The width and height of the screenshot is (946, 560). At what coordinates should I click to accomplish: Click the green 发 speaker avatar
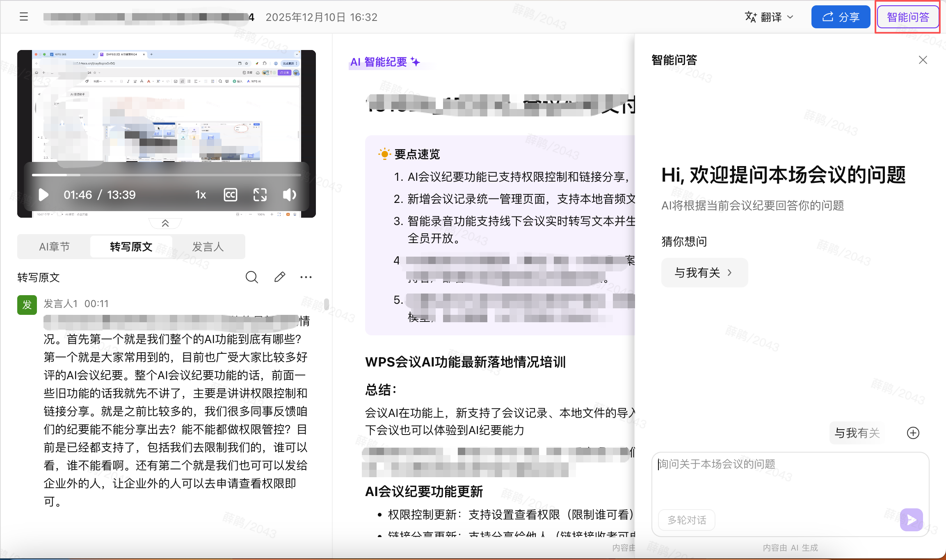coord(27,305)
